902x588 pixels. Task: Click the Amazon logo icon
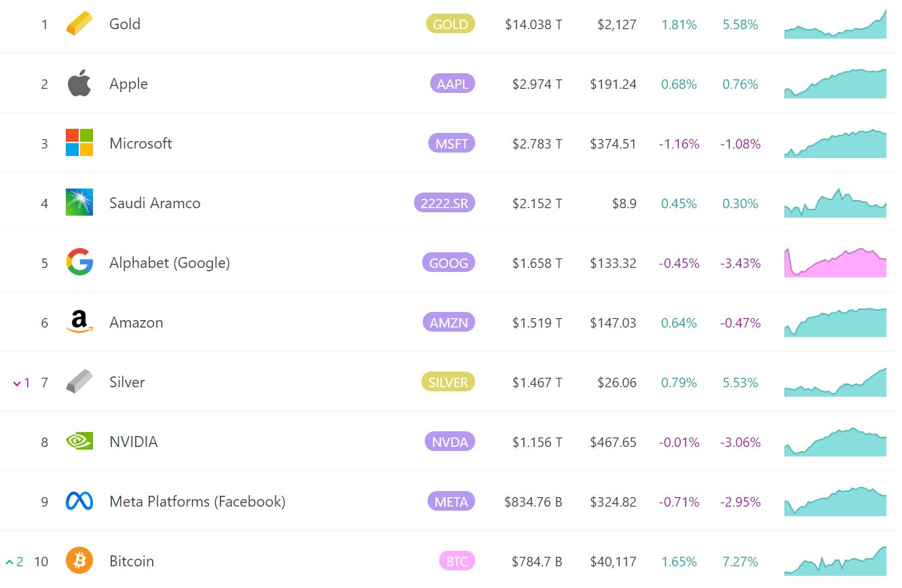click(x=79, y=322)
